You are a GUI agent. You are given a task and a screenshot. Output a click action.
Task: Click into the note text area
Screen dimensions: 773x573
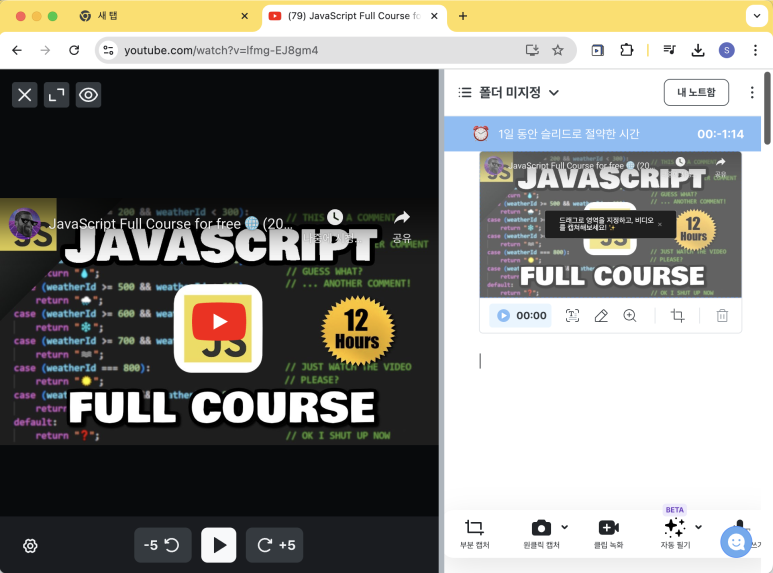tap(610, 361)
